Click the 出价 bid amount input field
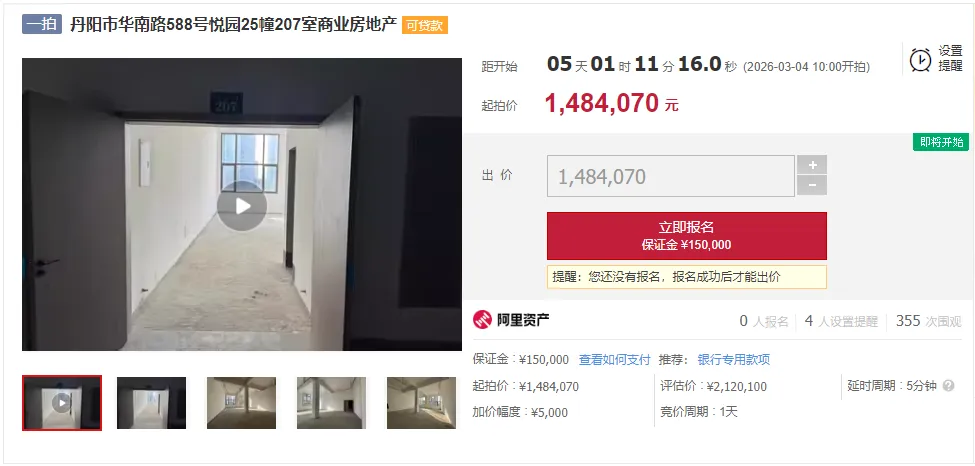This screenshot has height=466, width=975. coord(671,176)
